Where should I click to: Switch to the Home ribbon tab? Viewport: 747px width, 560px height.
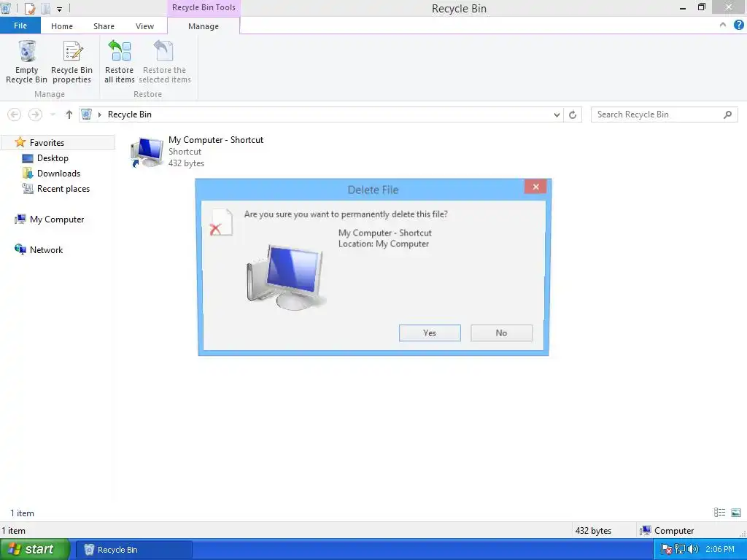pos(62,26)
